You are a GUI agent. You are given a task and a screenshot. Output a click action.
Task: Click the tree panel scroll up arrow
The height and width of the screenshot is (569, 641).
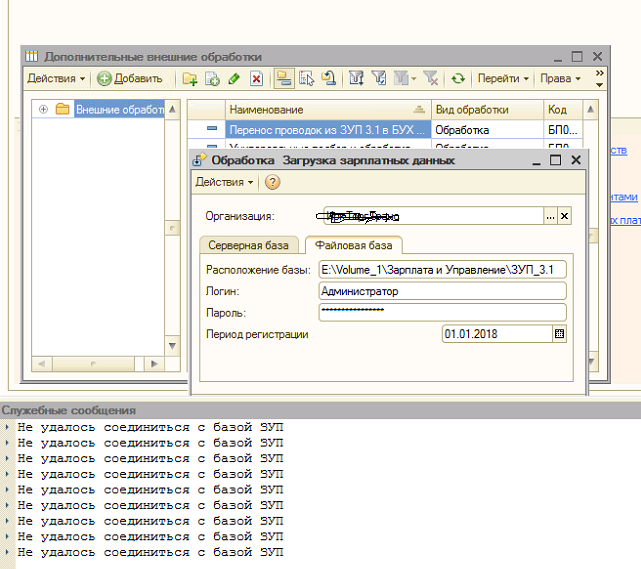[173, 109]
